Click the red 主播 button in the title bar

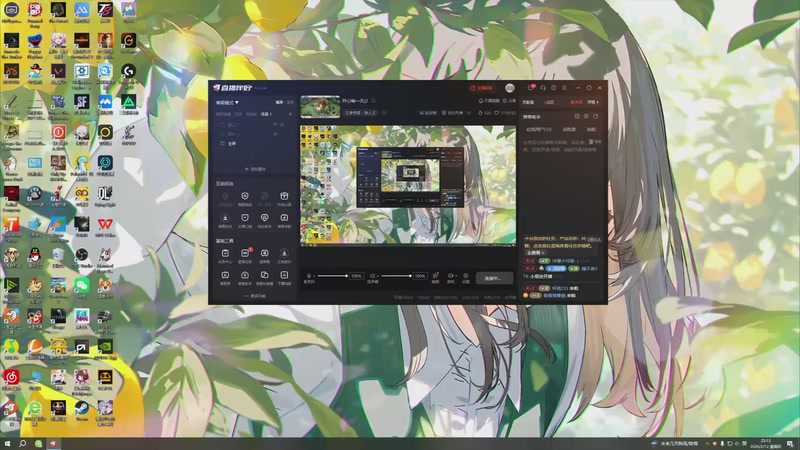(x=482, y=88)
